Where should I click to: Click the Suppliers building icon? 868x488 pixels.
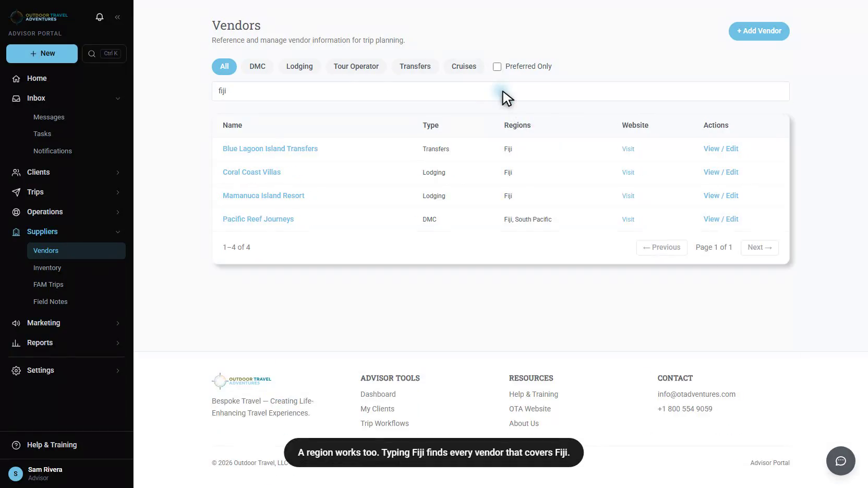coord(16,232)
